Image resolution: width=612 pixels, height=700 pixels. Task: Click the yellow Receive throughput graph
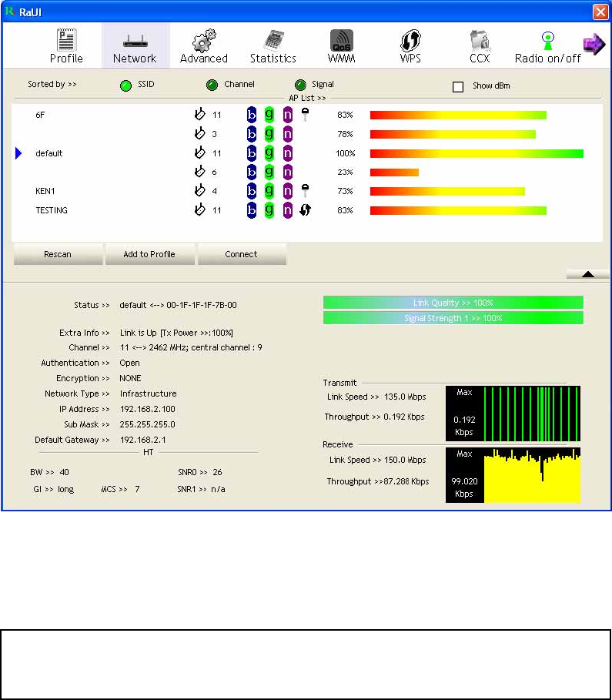click(513, 475)
